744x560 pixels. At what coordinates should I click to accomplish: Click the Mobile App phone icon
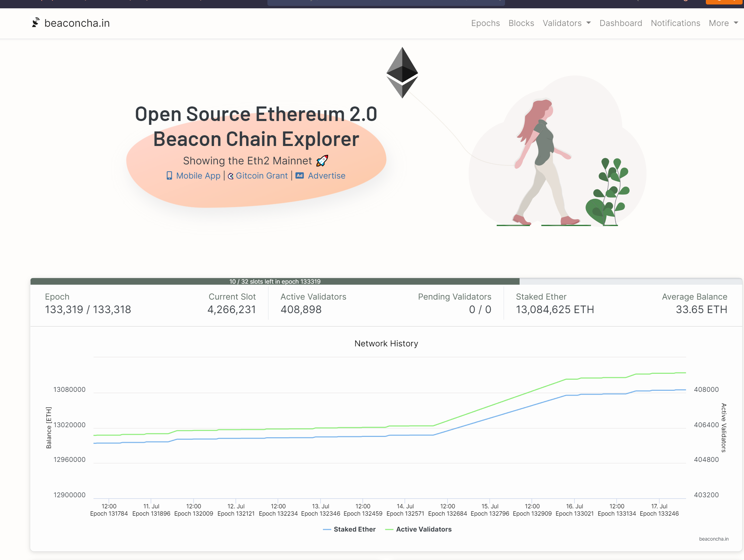coord(169,176)
